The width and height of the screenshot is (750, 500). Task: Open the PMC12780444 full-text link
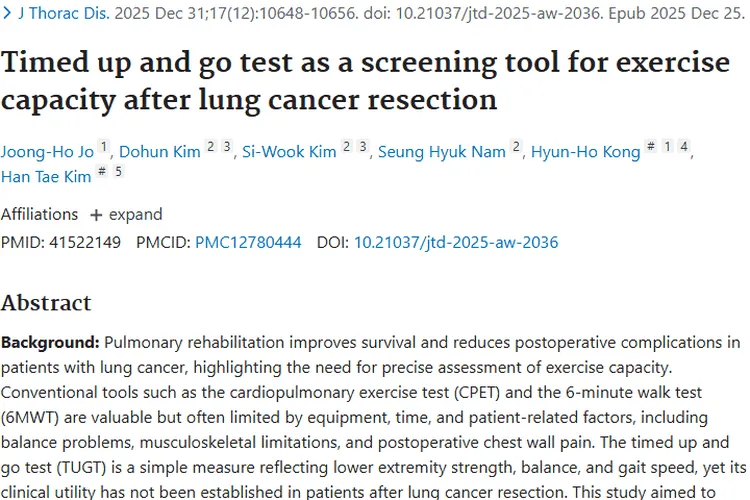[248, 242]
